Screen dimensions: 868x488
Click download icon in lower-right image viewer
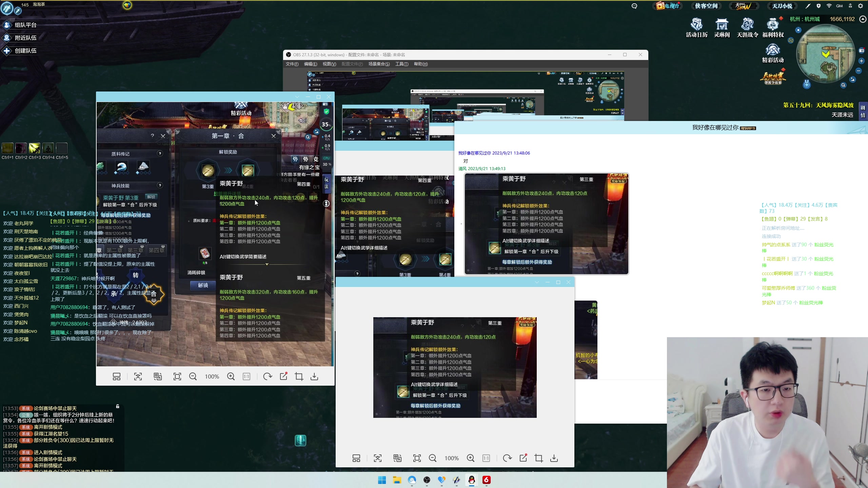click(x=554, y=458)
